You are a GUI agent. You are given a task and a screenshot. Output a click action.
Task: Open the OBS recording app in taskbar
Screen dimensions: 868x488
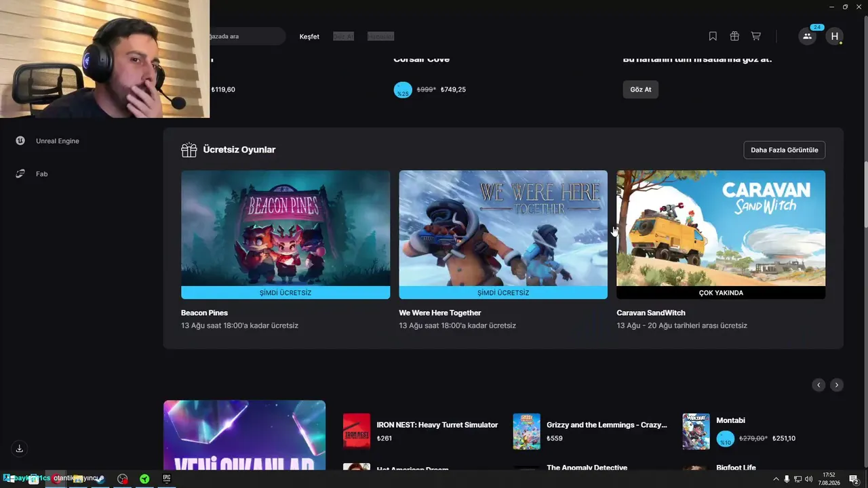click(122, 479)
